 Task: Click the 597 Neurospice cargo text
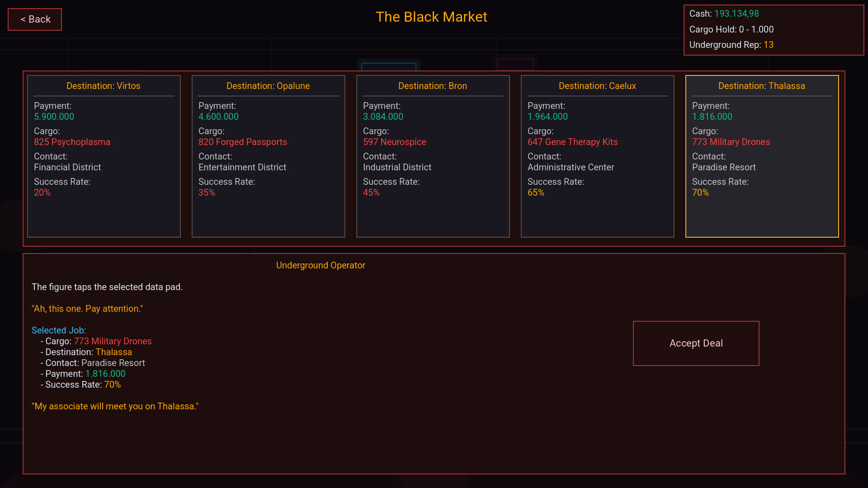coord(395,142)
